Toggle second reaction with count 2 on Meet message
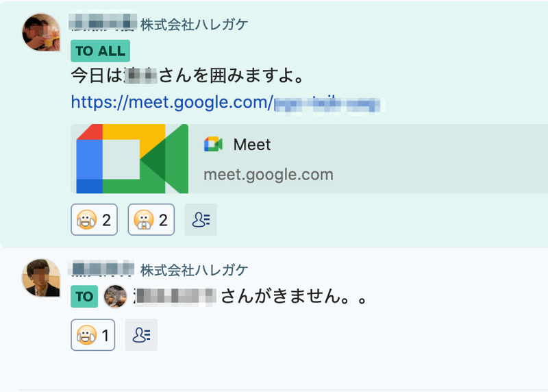This screenshot has height=392, width=548. coord(151,219)
